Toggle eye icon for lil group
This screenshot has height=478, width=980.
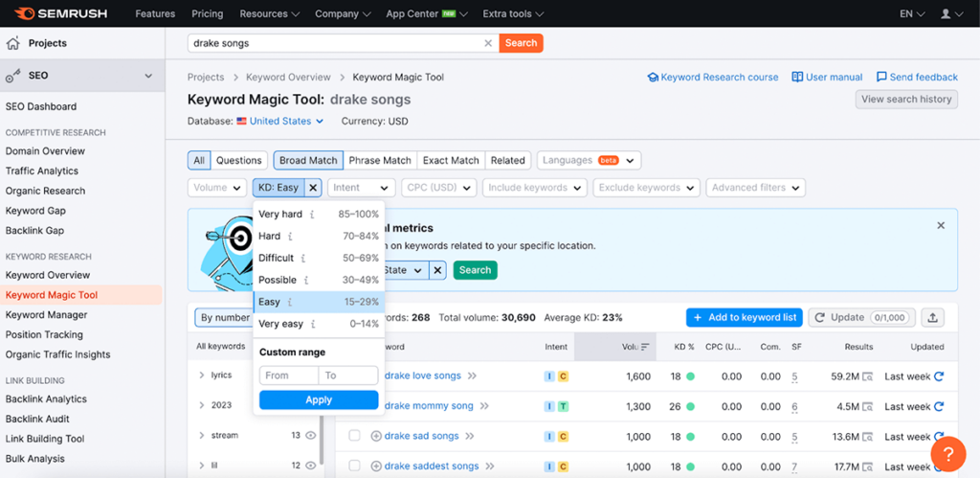tap(311, 466)
